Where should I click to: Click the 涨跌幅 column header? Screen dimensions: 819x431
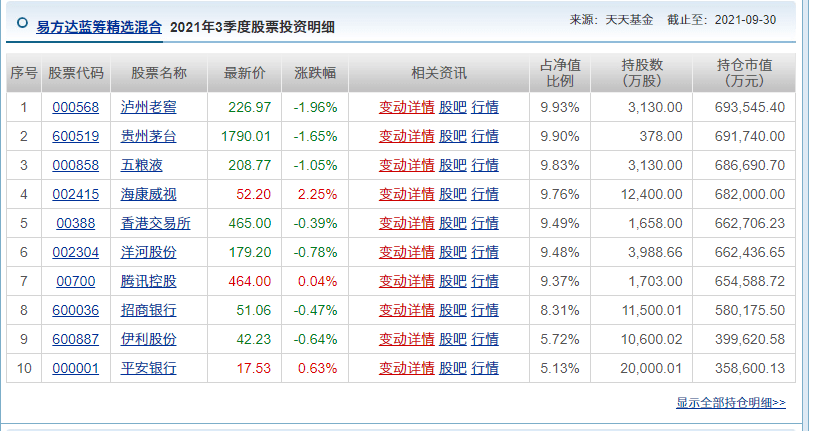[315, 73]
